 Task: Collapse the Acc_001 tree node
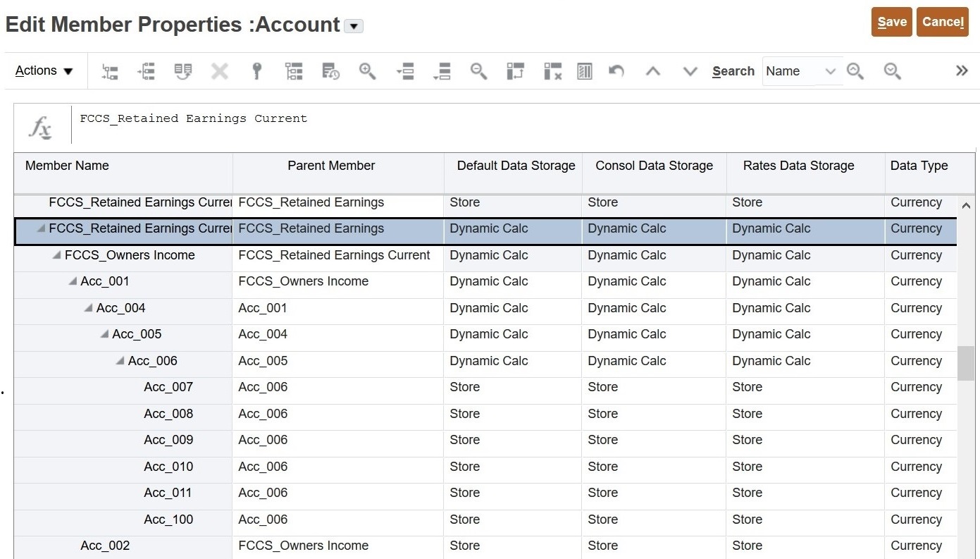tap(73, 282)
